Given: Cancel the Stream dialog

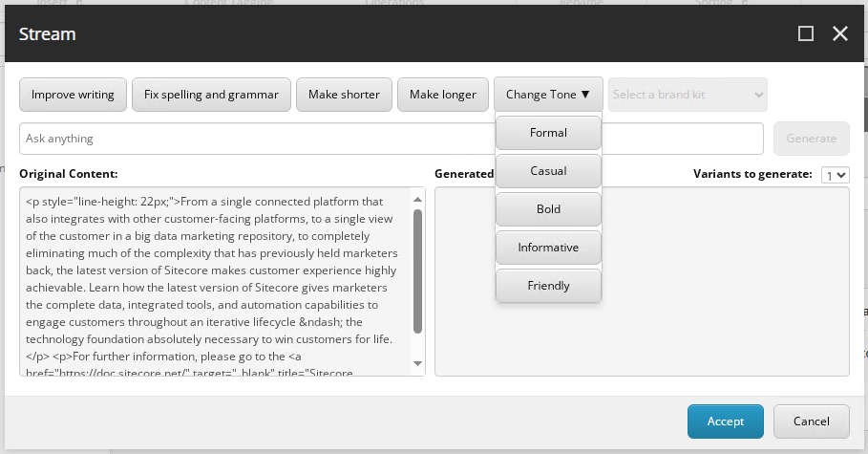Looking at the screenshot, I should pyautogui.click(x=812, y=422).
